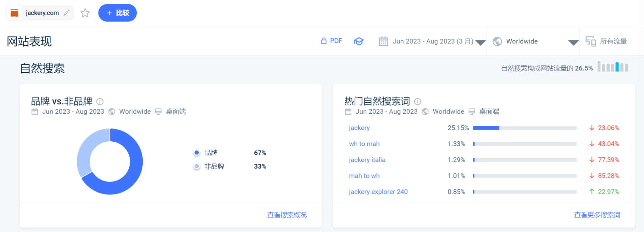
Task: Click desktop icon in 品牌 card subtitle
Action: pos(158,112)
